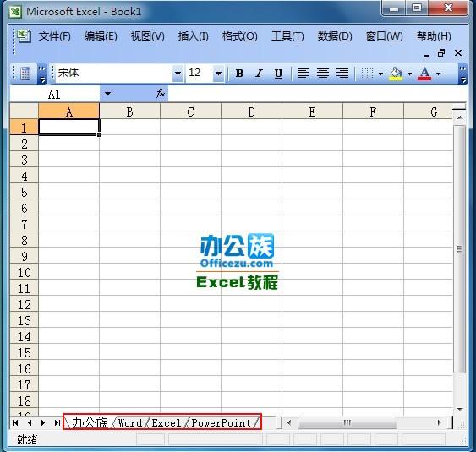Switch to the Excel sheet tab
This screenshot has height=452, width=476.
click(167, 422)
